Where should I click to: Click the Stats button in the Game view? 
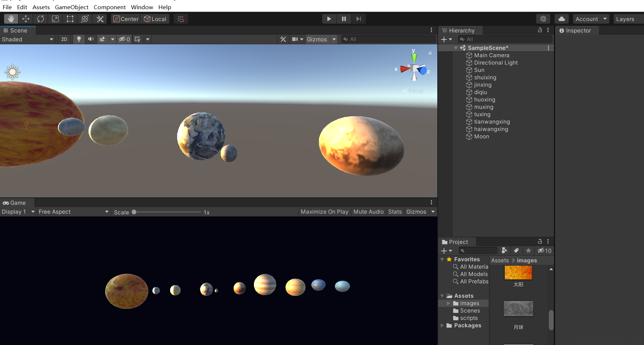(395, 212)
